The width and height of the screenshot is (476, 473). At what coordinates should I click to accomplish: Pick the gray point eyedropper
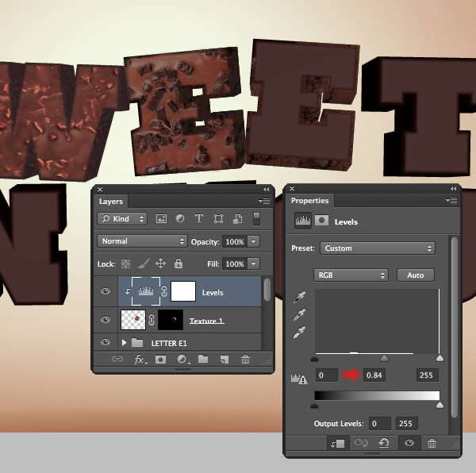299,314
